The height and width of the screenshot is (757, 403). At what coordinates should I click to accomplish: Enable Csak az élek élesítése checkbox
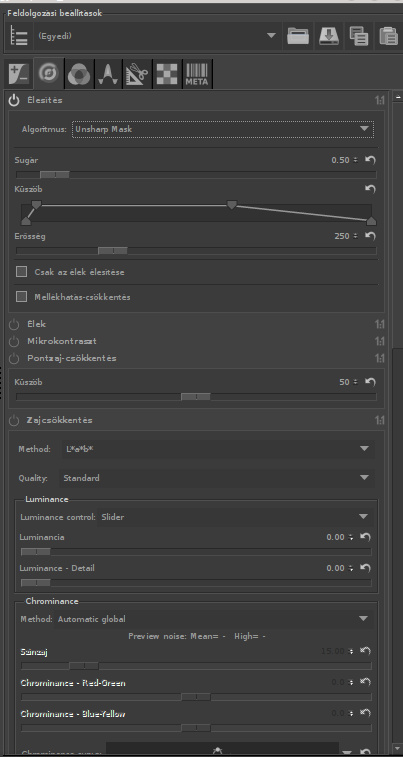tap(21, 272)
